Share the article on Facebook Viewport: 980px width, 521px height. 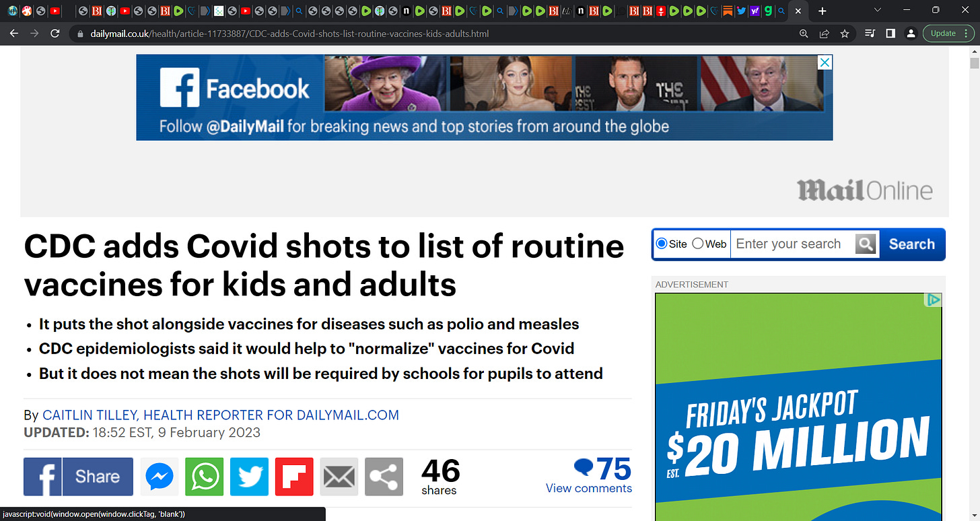[x=78, y=477]
